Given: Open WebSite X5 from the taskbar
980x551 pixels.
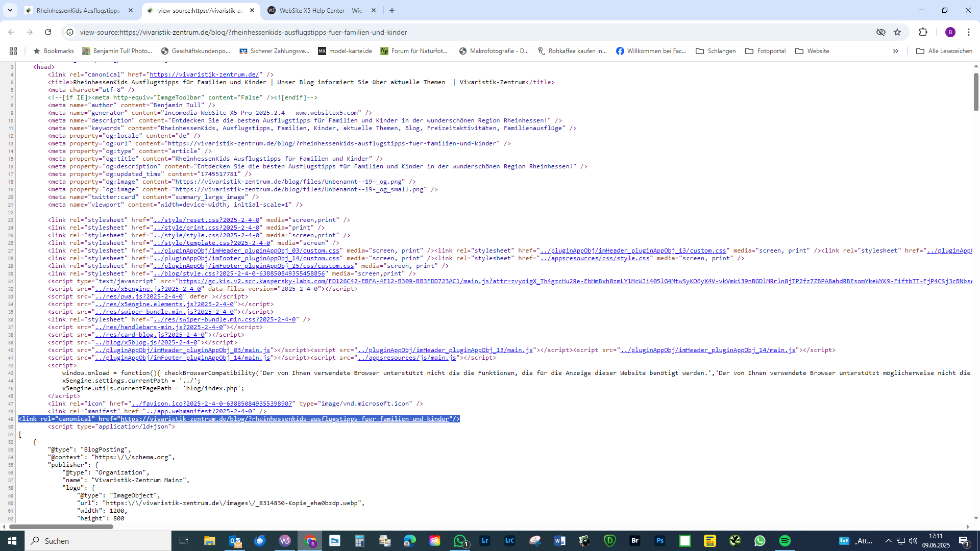Looking at the screenshot, I should [285, 541].
